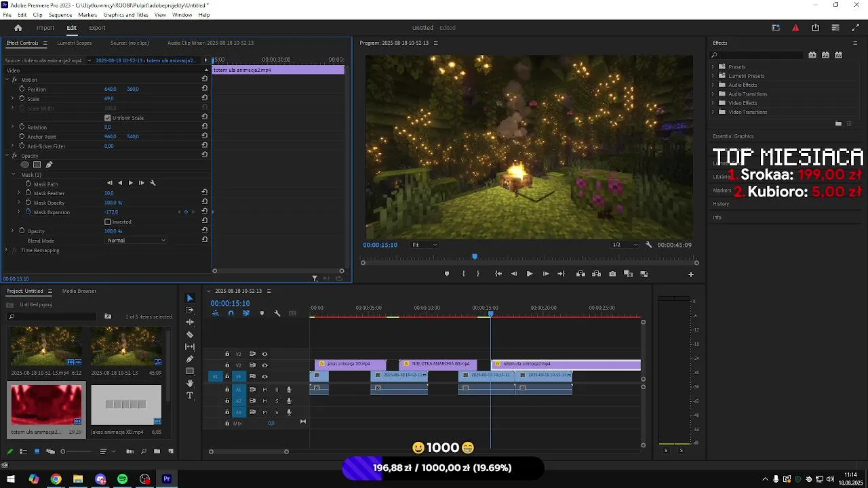Select jakas animacja XD.mp4 thumbnail
This screenshot has width=868, height=488.
click(x=126, y=405)
